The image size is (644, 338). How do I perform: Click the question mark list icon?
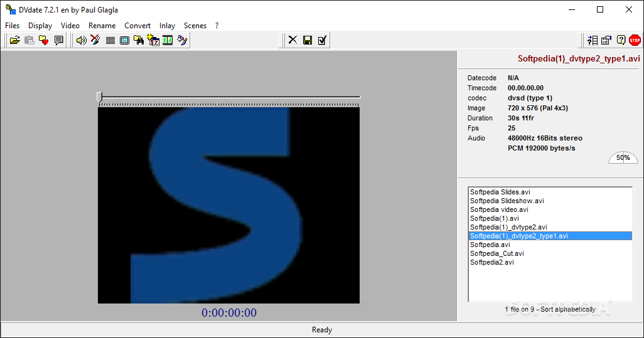click(x=593, y=40)
